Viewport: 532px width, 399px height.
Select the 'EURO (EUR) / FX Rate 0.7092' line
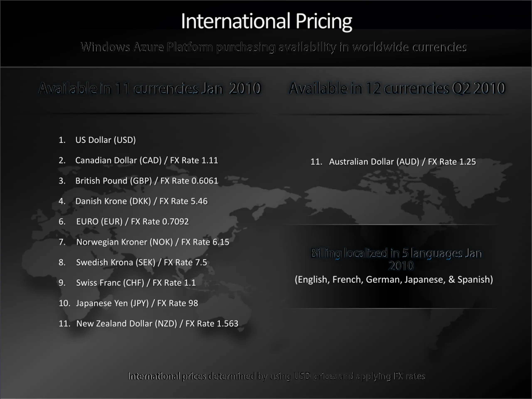pyautogui.click(x=124, y=222)
